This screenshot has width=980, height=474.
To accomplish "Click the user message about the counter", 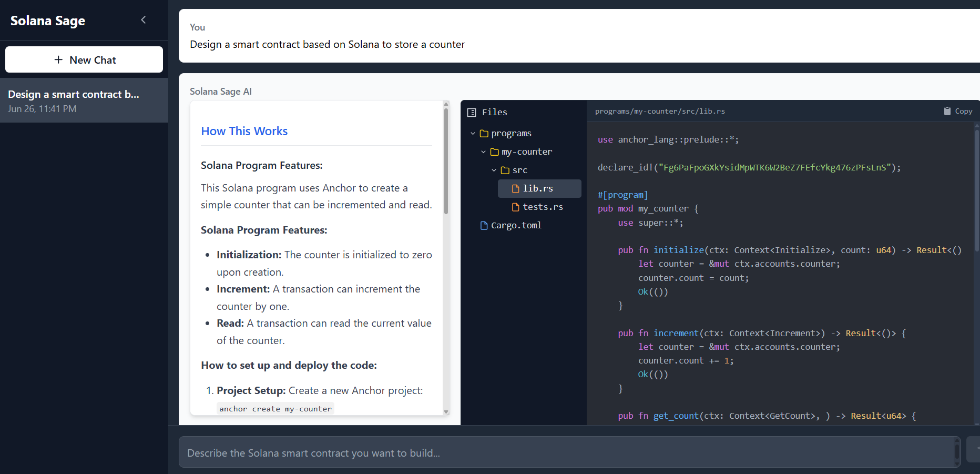I will point(328,44).
